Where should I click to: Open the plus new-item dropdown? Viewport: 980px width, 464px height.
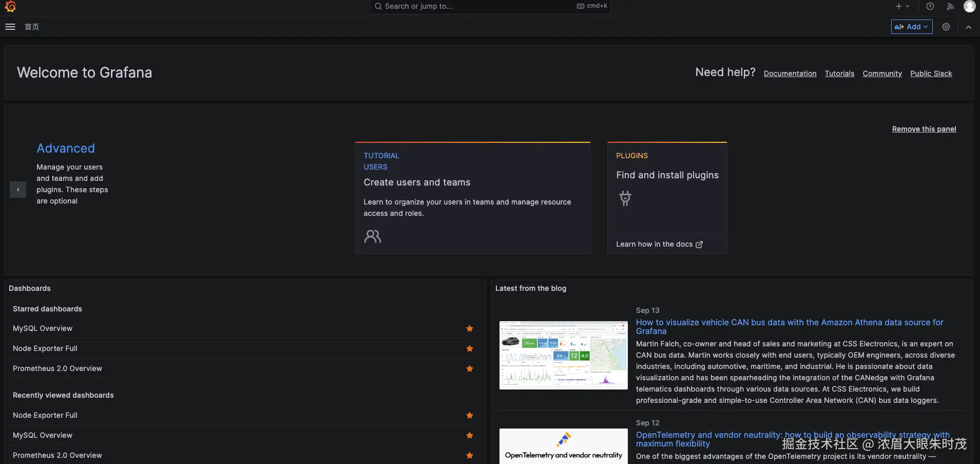click(x=902, y=6)
